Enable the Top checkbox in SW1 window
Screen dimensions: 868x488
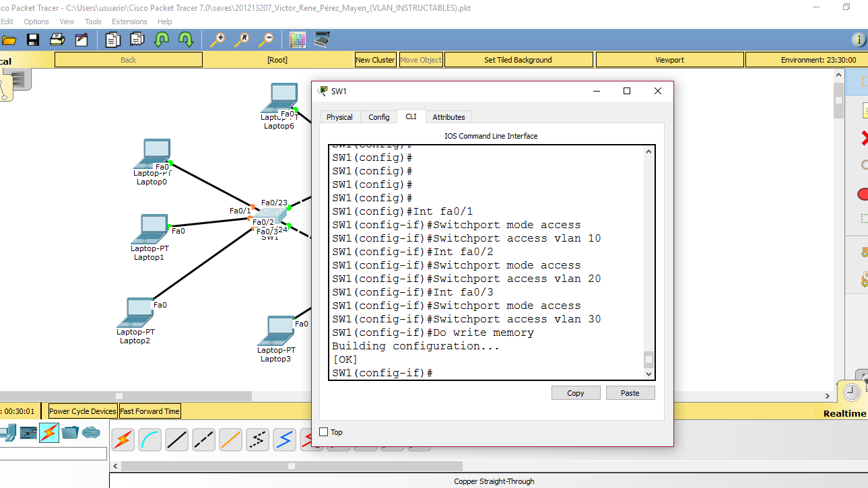323,432
